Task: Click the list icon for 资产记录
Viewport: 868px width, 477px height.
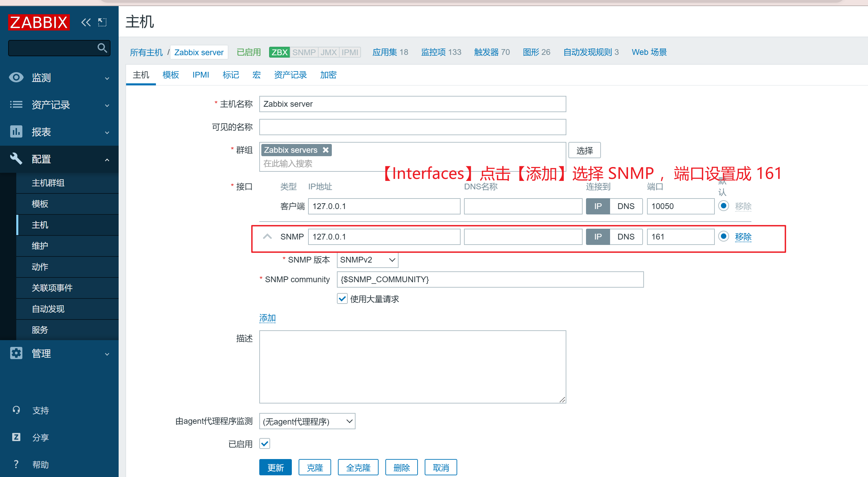Action: coord(16,104)
